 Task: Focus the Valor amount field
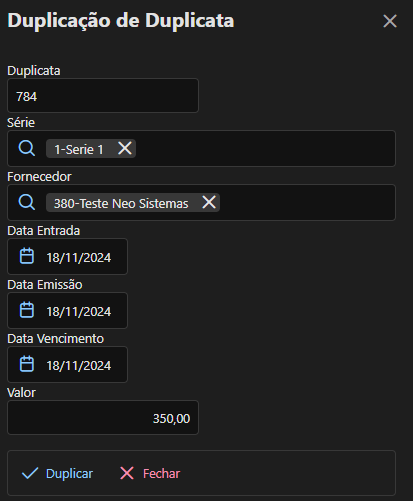pos(103,418)
